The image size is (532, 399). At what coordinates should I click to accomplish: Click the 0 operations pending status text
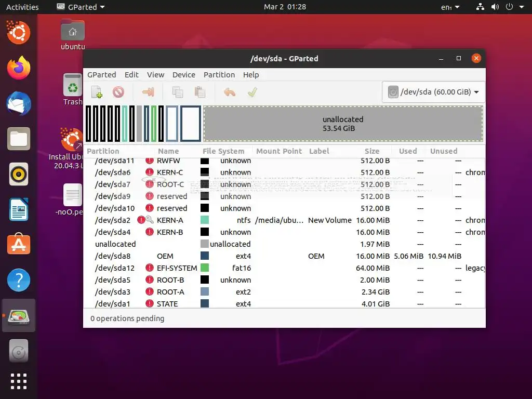127,318
